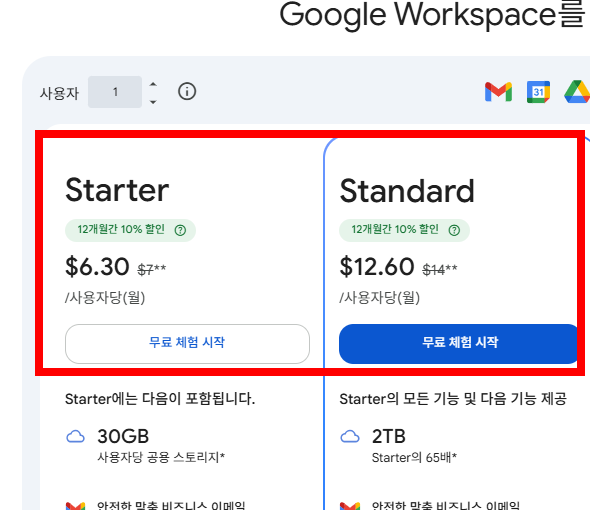Increase user count with up arrow

pyautogui.click(x=153, y=84)
